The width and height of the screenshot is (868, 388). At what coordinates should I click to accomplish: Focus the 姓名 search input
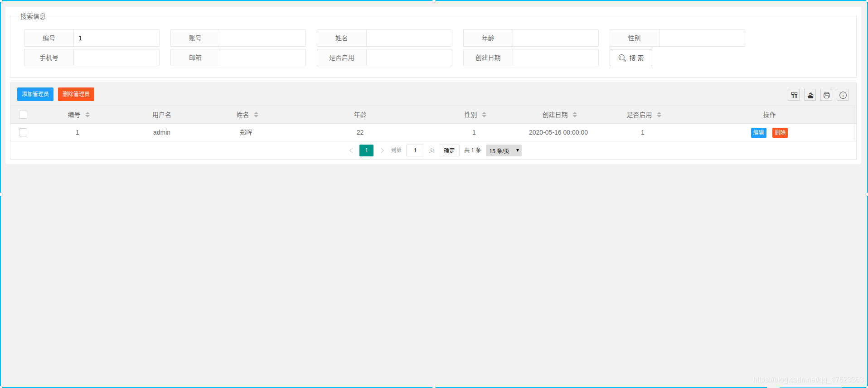pos(409,38)
